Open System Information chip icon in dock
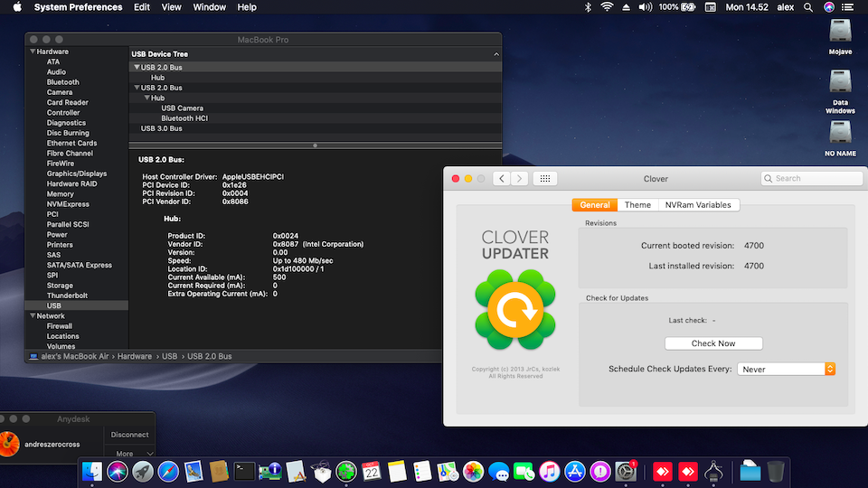 point(270,472)
